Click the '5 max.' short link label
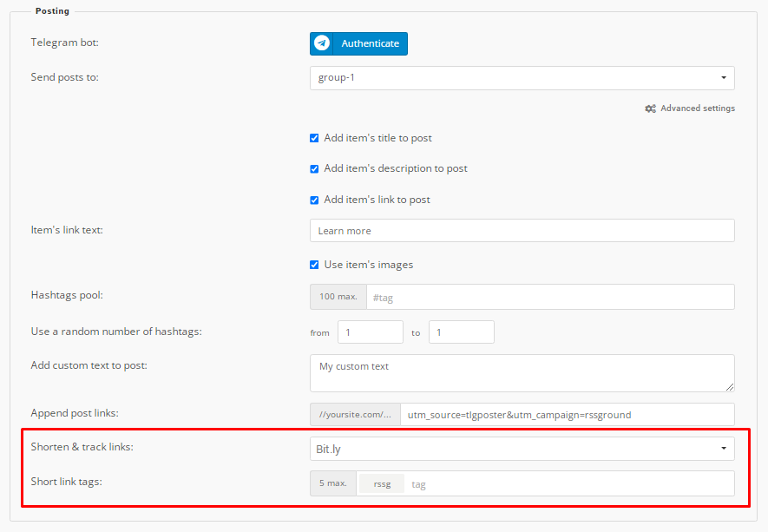Viewport: 768px width, 532px height. [x=333, y=483]
